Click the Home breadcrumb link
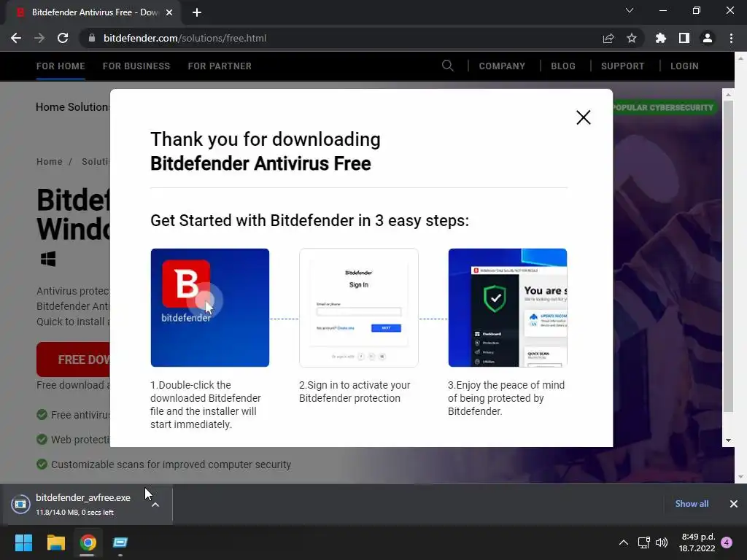This screenshot has height=560, width=747. point(50,161)
